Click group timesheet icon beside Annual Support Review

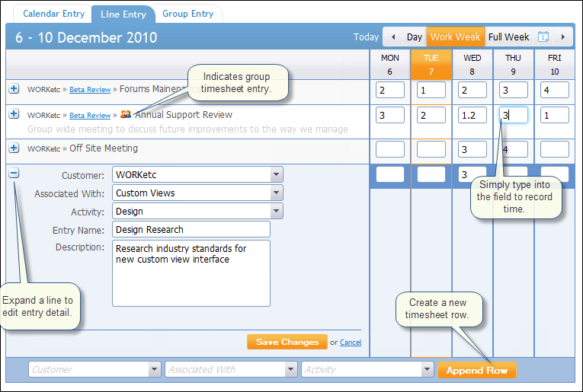click(126, 115)
